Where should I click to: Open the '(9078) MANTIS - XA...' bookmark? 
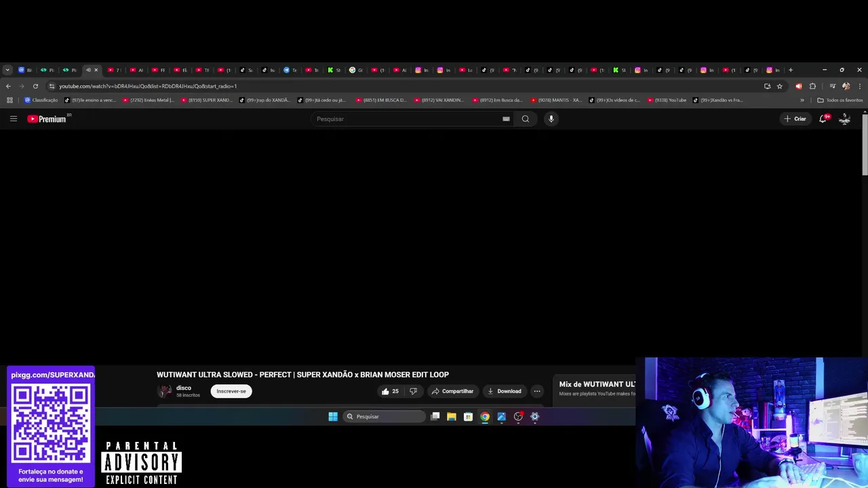(557, 100)
